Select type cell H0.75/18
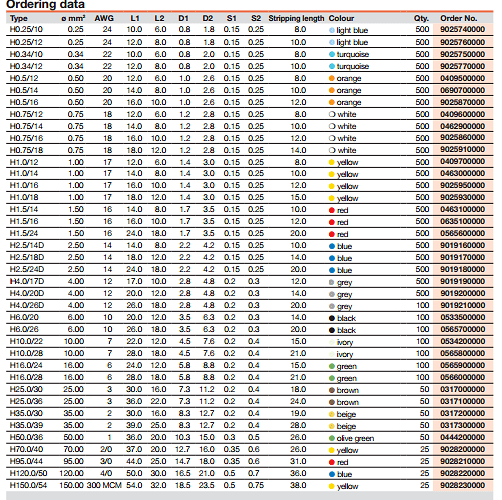 point(26,150)
